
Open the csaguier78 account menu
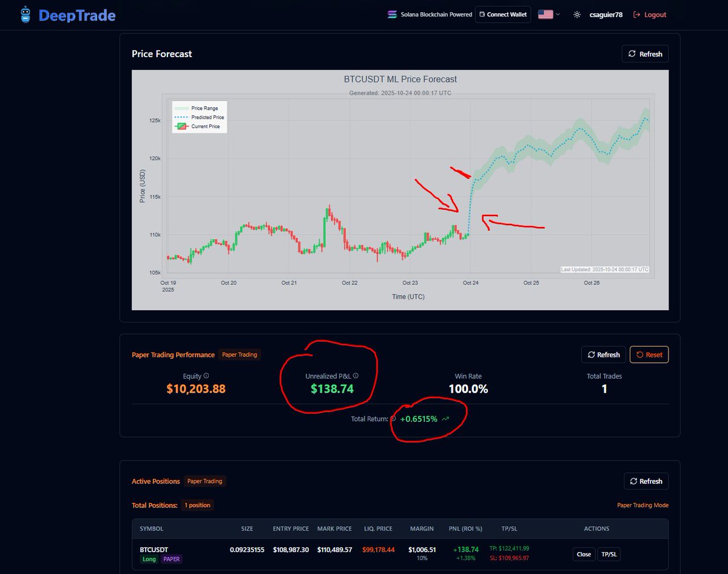coord(607,14)
